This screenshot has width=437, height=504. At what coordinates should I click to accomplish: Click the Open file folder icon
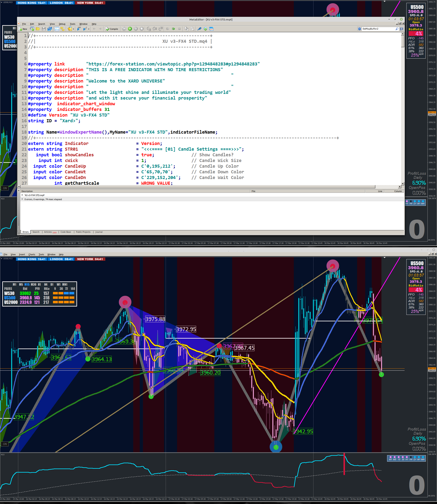tap(38, 29)
